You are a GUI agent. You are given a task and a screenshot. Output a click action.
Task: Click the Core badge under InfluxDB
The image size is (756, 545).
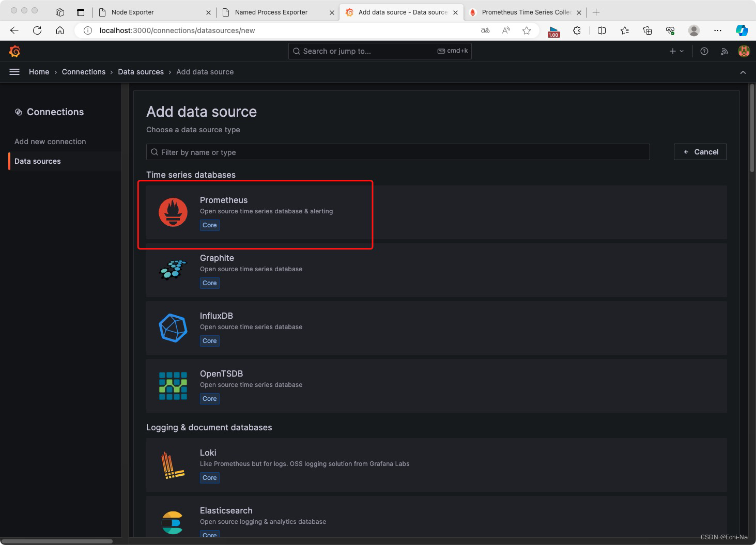coord(210,341)
